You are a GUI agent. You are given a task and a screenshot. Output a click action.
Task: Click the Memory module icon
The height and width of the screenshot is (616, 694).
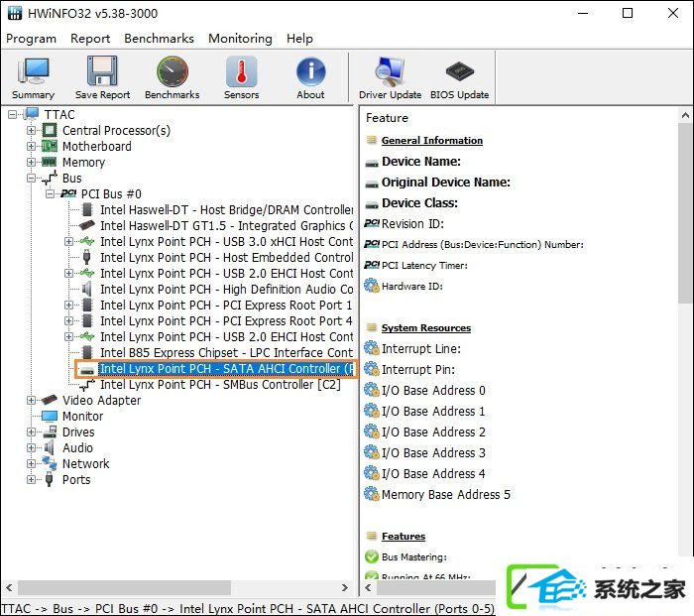coord(50,162)
